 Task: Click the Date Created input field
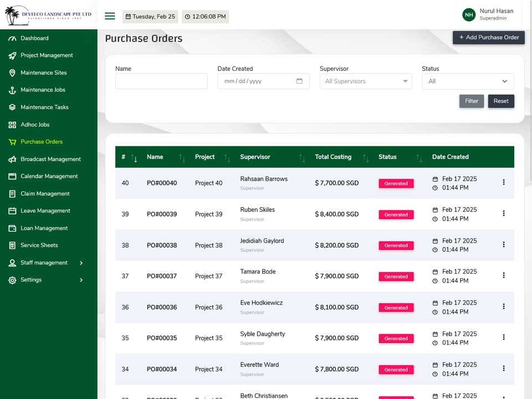tap(263, 81)
